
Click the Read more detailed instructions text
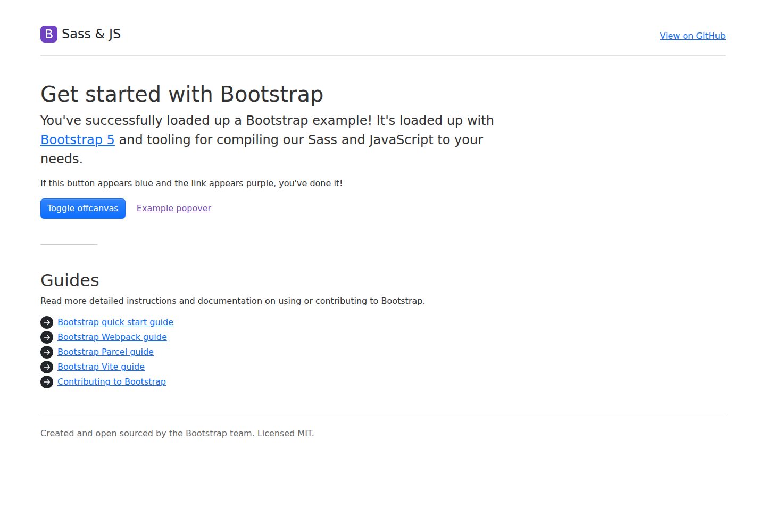pos(232,301)
